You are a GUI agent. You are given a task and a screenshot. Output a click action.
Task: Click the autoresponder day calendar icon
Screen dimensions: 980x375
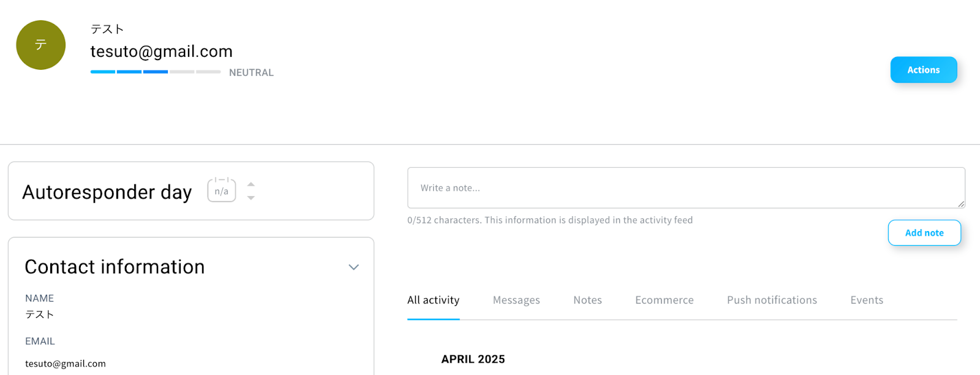tap(222, 190)
